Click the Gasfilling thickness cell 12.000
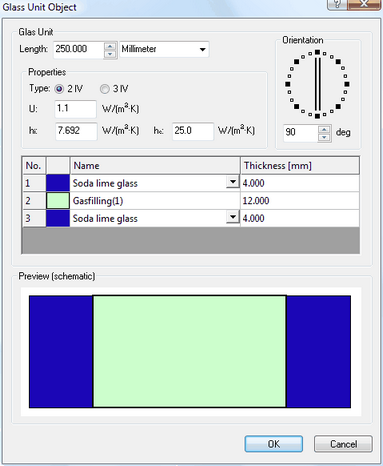The width and height of the screenshot is (383, 466). [x=300, y=201]
